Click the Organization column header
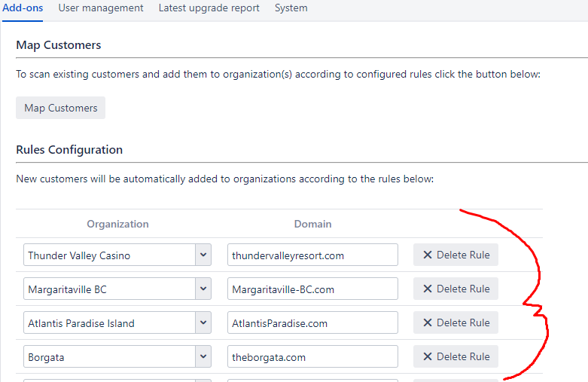Viewport: 588px width, 382px height. [117, 224]
